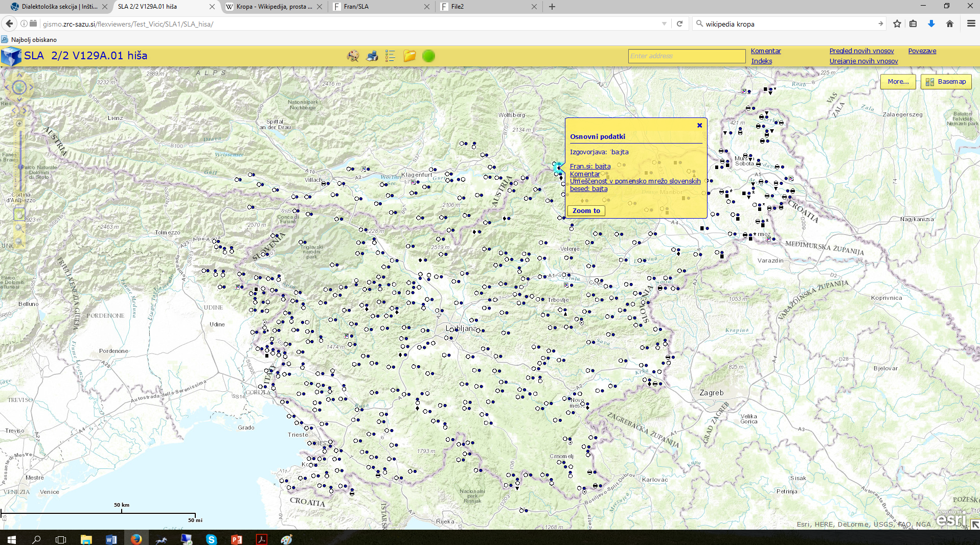The height and width of the screenshot is (545, 980).
Task: Open Najbolj obiskano bookmarks folder
Action: coord(29,39)
